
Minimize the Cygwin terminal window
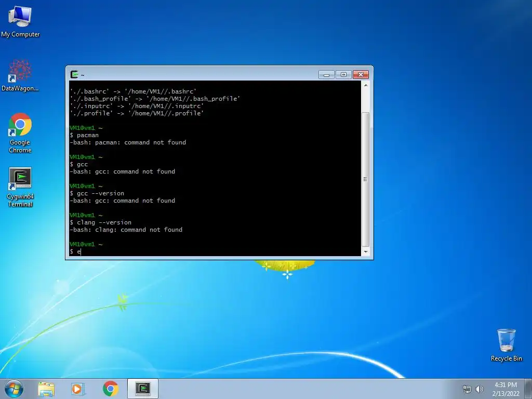pos(326,75)
